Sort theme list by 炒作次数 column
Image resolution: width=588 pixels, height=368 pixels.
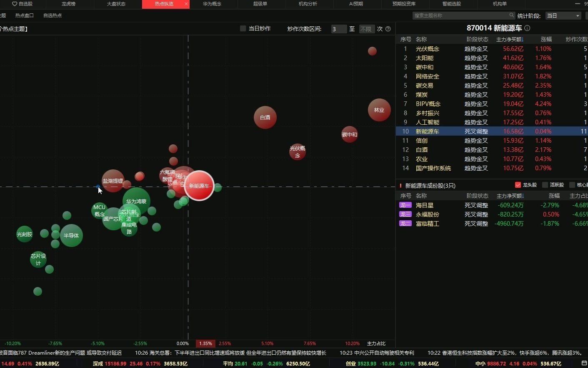576,39
